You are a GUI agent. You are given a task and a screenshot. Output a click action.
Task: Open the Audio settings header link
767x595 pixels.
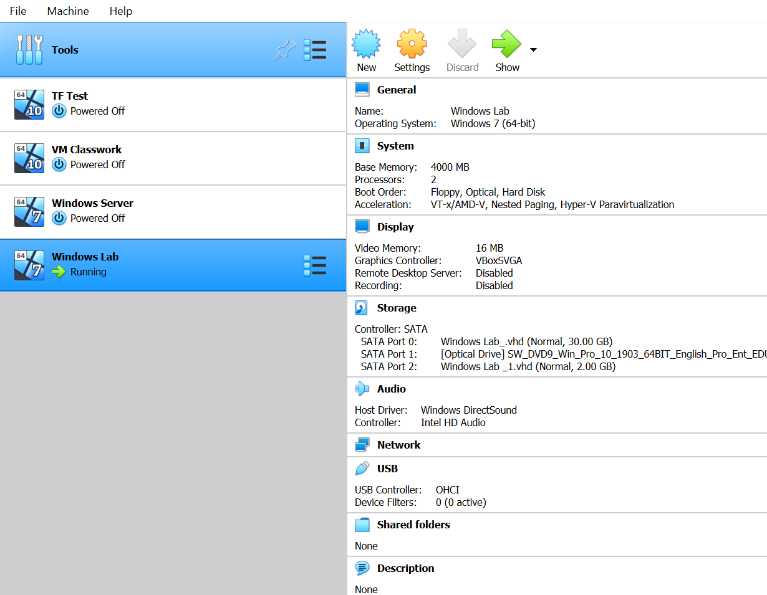391,389
